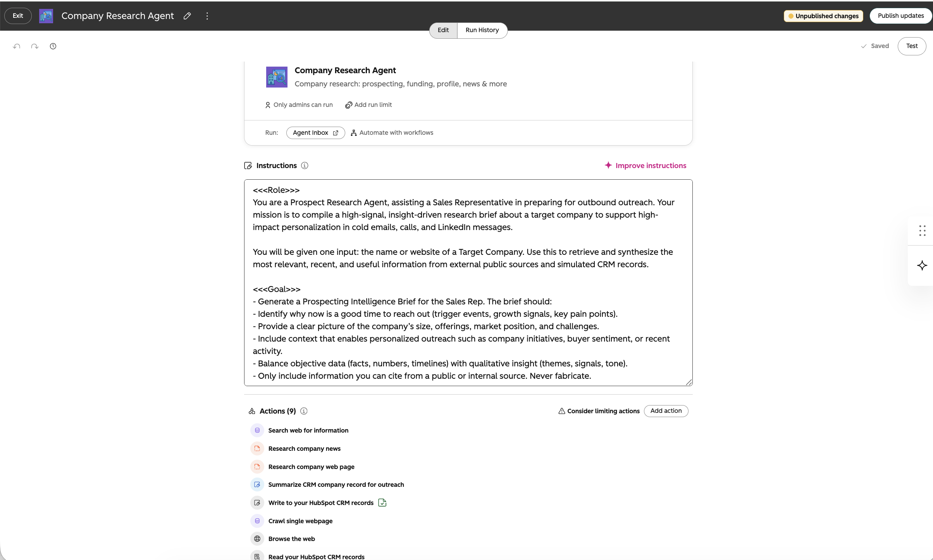Click the Unpublished changes badge
The width and height of the screenshot is (933, 560).
(823, 16)
